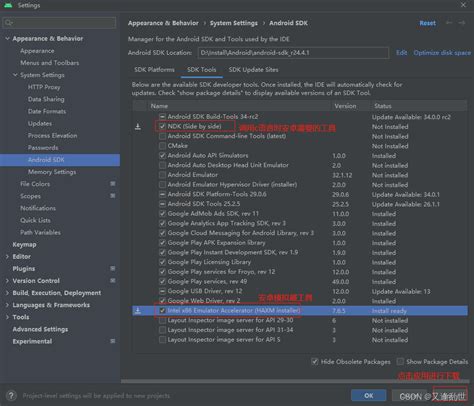
Task: Toggle Intel x86 Emulator Accelerator checkbox
Action: click(x=162, y=310)
